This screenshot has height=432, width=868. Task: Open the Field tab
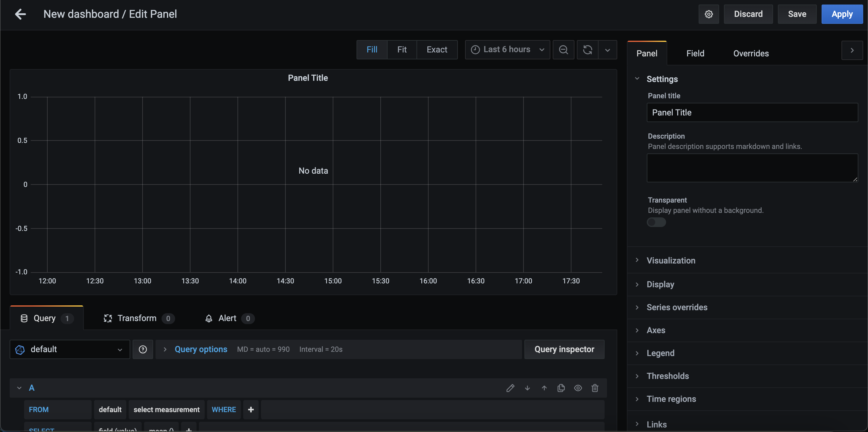tap(695, 53)
